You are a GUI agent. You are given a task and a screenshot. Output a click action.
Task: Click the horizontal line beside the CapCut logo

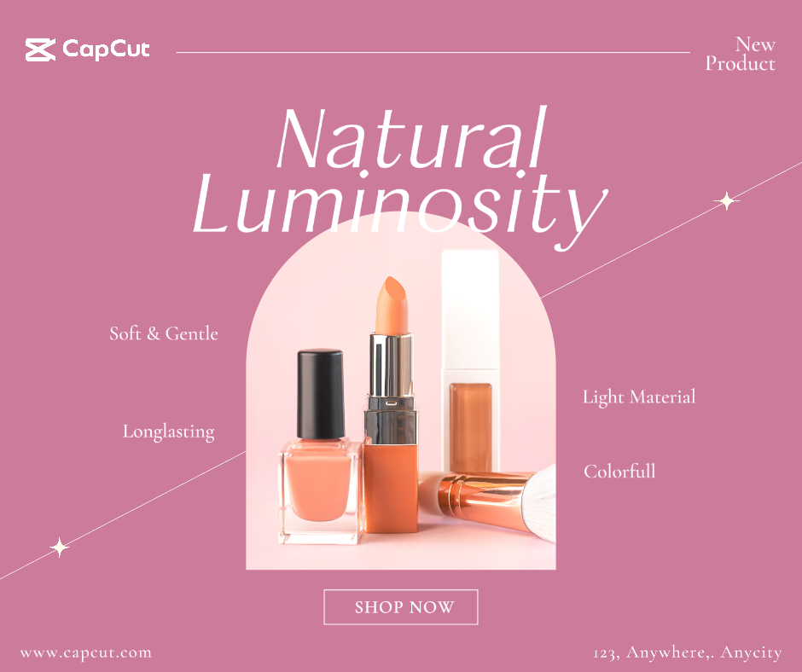[x=433, y=52]
